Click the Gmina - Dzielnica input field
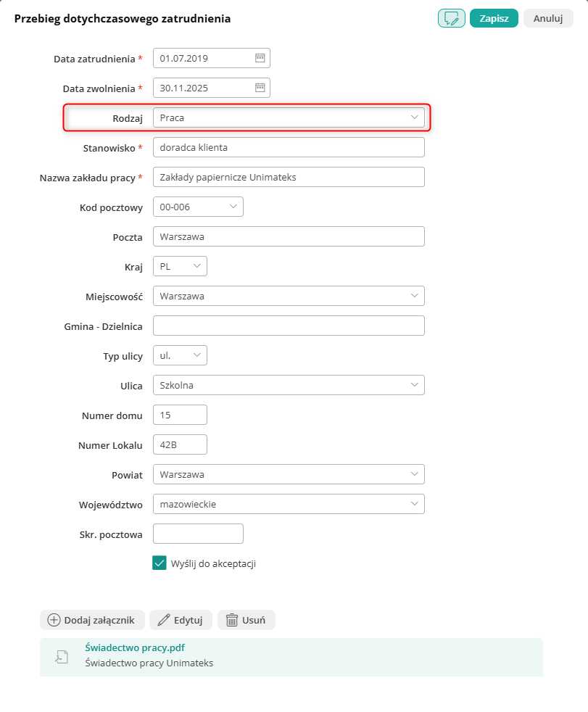 [x=289, y=326]
